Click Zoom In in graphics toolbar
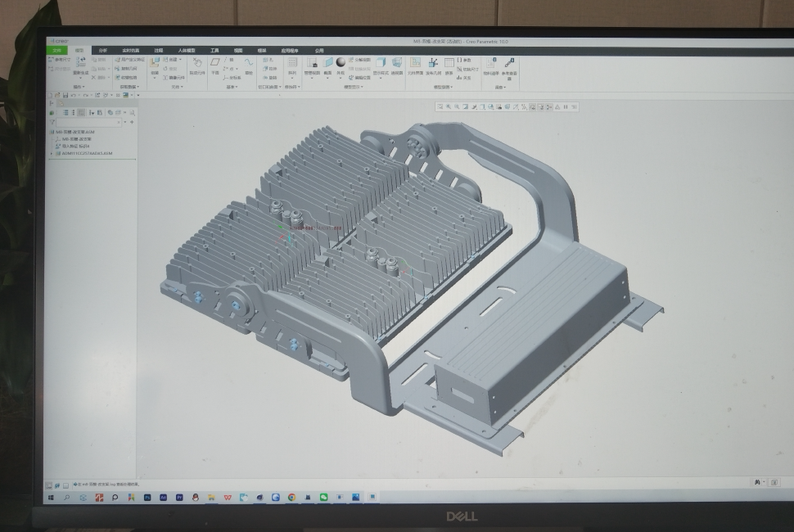Image resolution: width=794 pixels, height=532 pixels. 449,106
